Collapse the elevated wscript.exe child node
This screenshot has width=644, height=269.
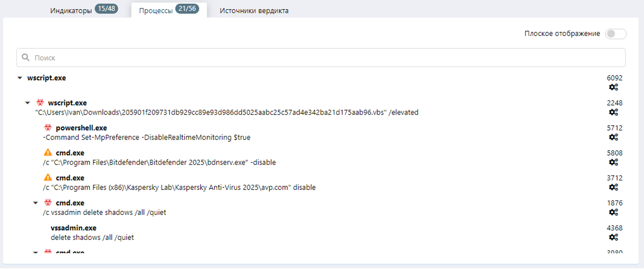pyautogui.click(x=27, y=103)
